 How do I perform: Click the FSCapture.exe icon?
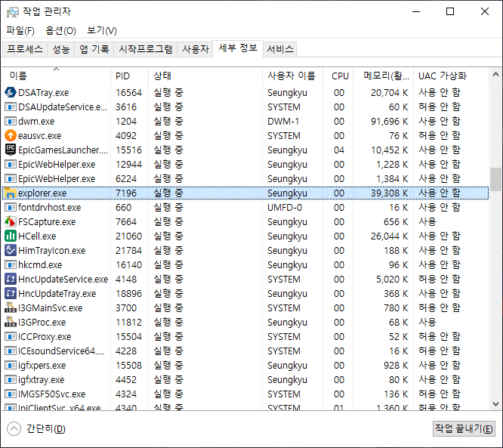pyautogui.click(x=11, y=221)
